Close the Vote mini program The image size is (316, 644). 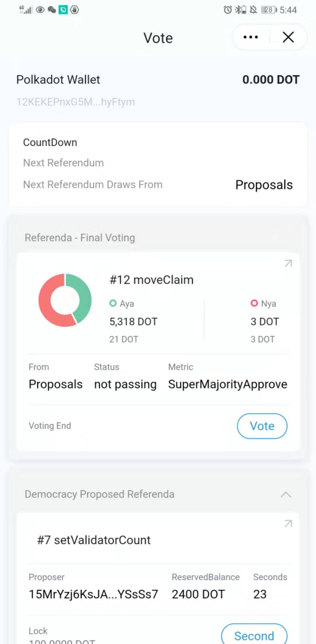tap(288, 37)
